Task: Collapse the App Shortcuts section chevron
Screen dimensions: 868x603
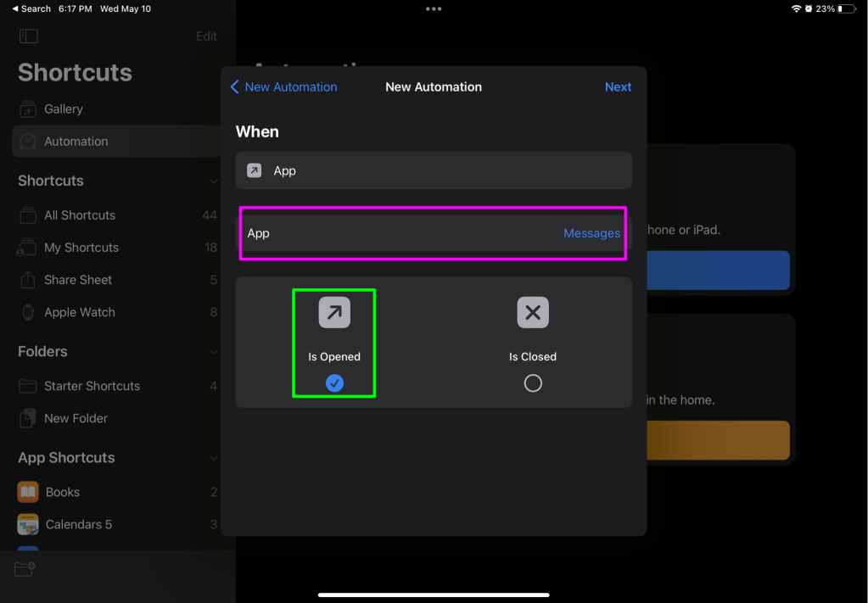Action: point(213,458)
